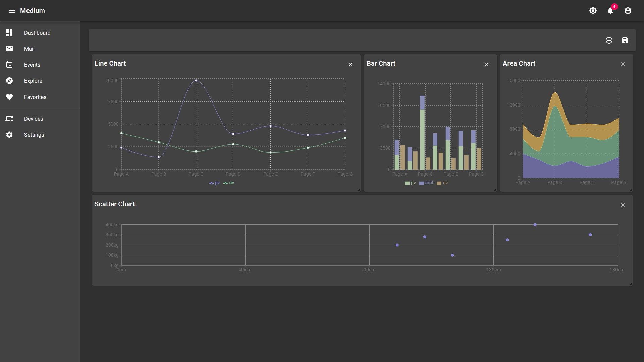Click the add widget plus icon

point(609,40)
